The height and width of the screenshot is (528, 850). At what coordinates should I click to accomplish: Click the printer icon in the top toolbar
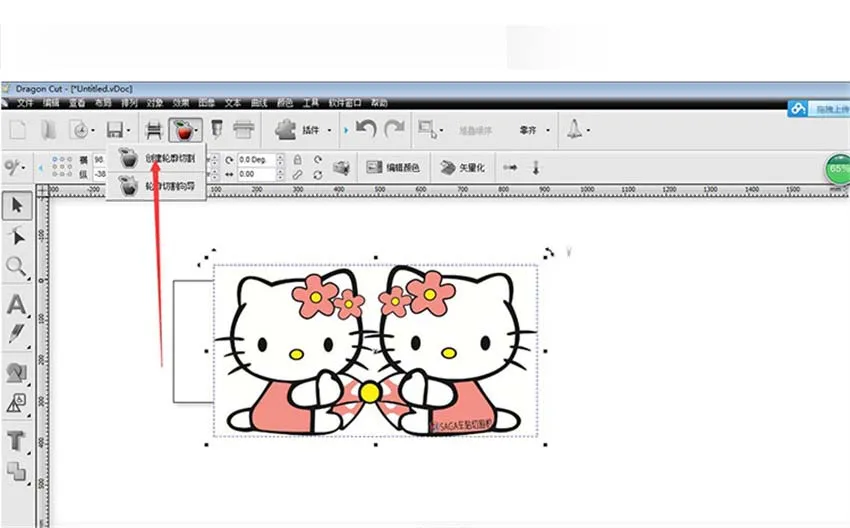coord(243,130)
